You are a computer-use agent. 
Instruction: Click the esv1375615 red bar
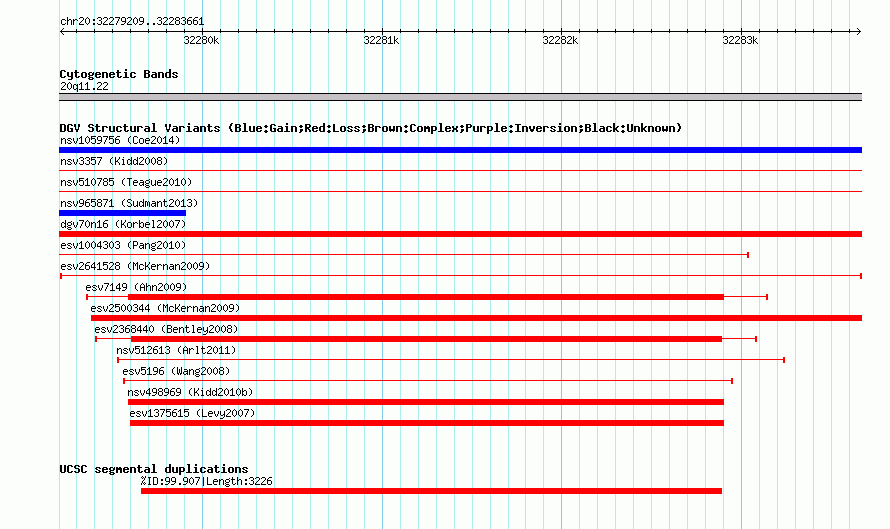[x=427, y=423]
